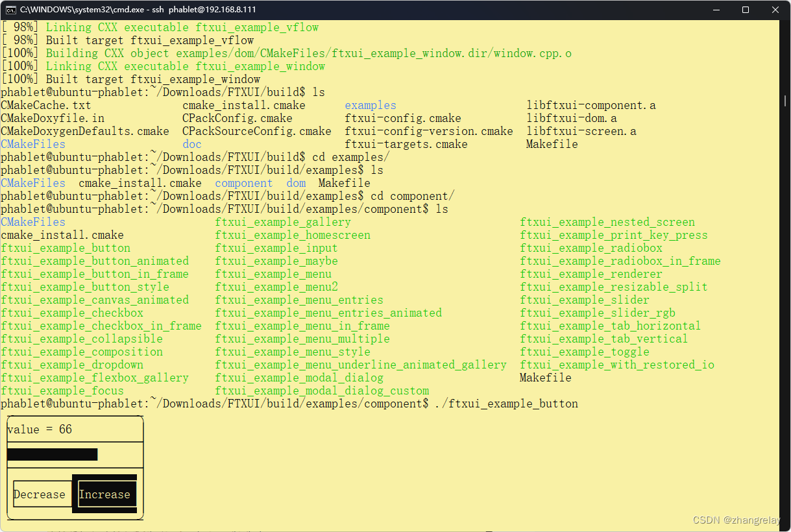The height and width of the screenshot is (532, 791).
Task: Click the blue 'dom' directory name
Action: coord(296,183)
